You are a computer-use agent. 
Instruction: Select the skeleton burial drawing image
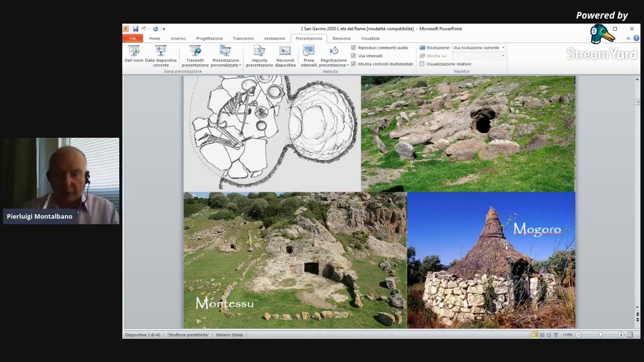pos(272,134)
